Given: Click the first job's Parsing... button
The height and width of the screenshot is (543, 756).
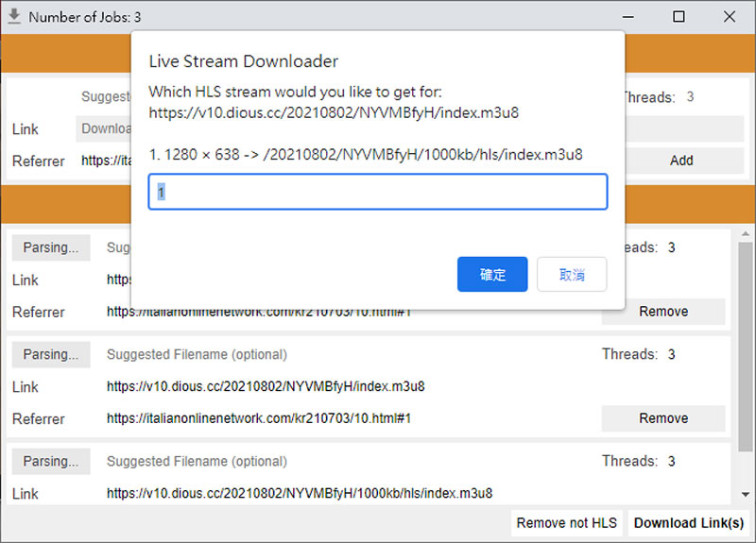Looking at the screenshot, I should click(x=51, y=247).
